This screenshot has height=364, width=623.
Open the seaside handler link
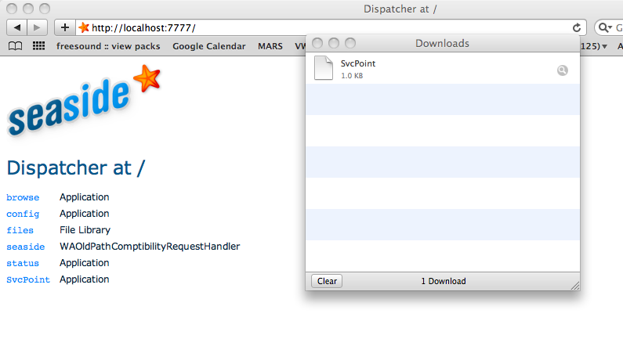(25, 247)
